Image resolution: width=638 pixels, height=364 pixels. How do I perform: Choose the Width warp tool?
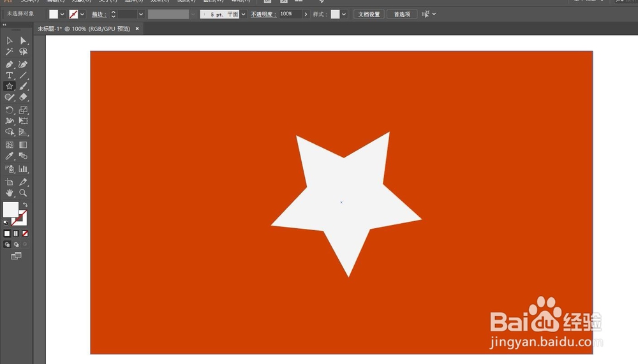(10, 120)
